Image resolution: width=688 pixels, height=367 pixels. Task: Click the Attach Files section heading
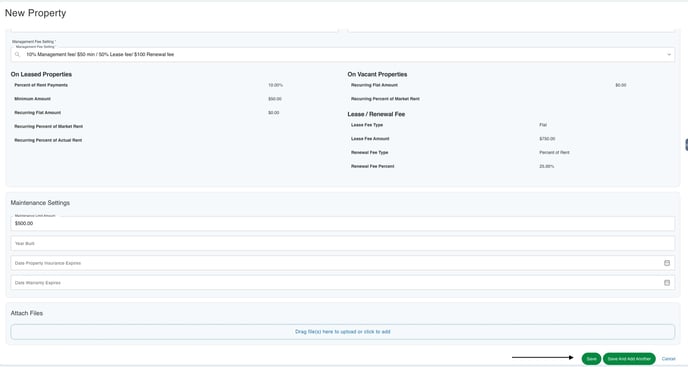coord(27,313)
